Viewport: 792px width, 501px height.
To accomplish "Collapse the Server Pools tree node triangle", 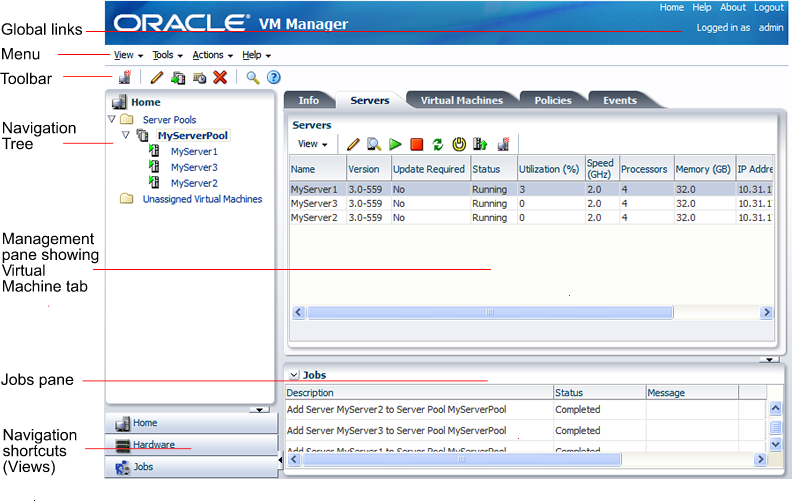I will (x=112, y=119).
